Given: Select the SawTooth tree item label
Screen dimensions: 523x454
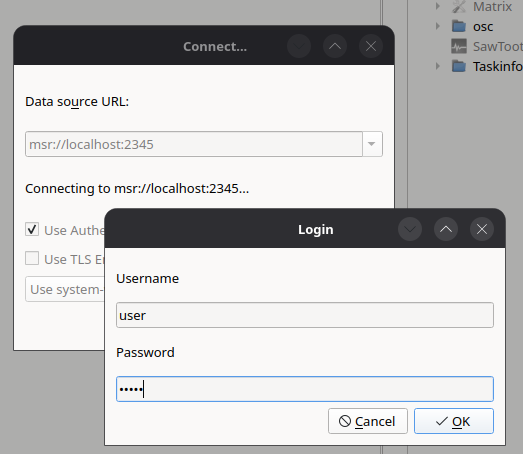Looking at the screenshot, I should (498, 46).
